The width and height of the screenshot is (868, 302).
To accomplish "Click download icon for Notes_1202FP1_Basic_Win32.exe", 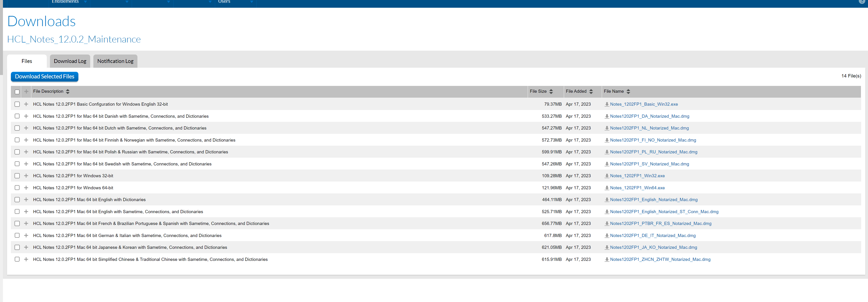I will click(x=607, y=105).
